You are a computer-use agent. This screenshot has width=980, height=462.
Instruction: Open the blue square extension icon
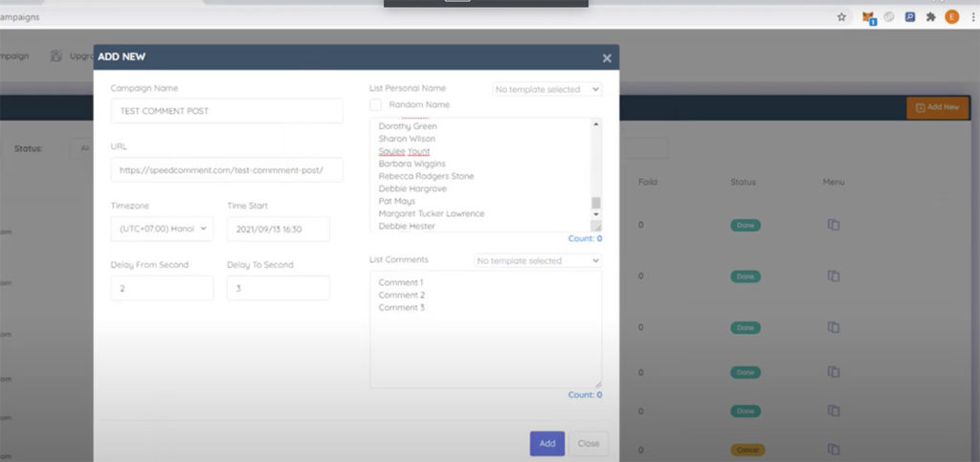[x=910, y=17]
